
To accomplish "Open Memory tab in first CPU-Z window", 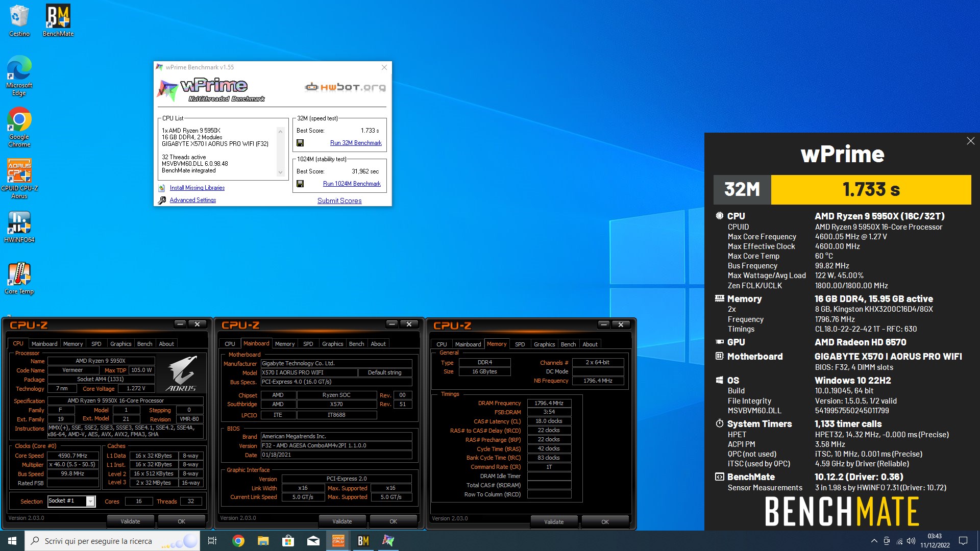I will [x=73, y=344].
